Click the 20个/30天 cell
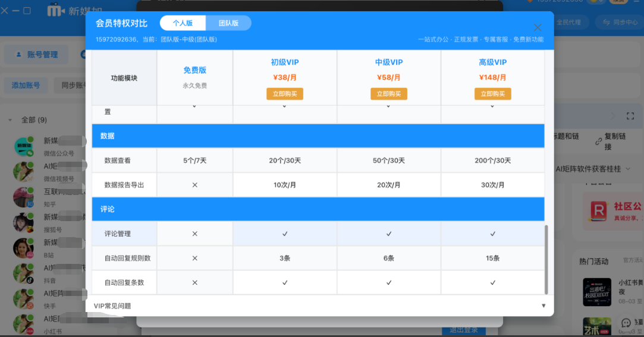This screenshot has width=644, height=337. pyautogui.click(x=285, y=160)
